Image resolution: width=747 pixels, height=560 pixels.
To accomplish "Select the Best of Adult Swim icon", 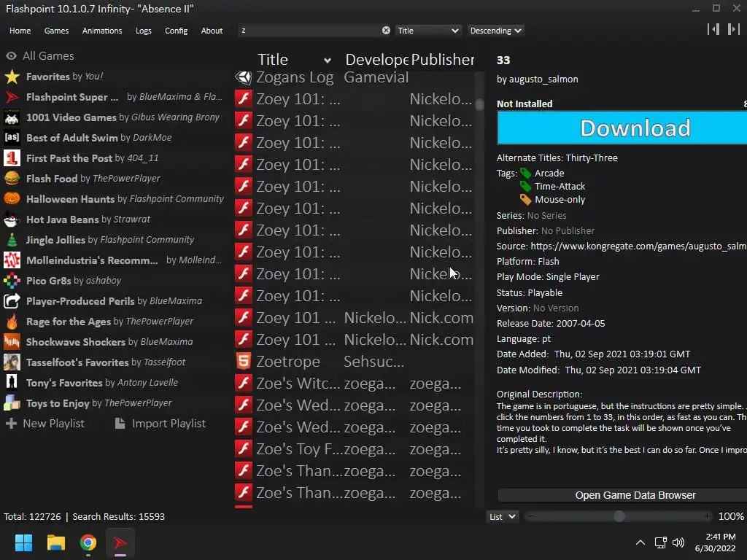I will (12, 138).
